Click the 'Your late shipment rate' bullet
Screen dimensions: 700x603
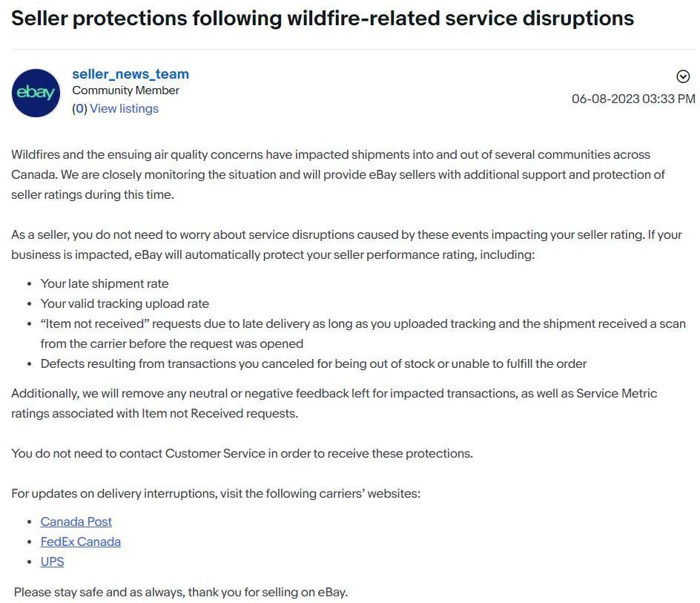pyautogui.click(x=105, y=283)
